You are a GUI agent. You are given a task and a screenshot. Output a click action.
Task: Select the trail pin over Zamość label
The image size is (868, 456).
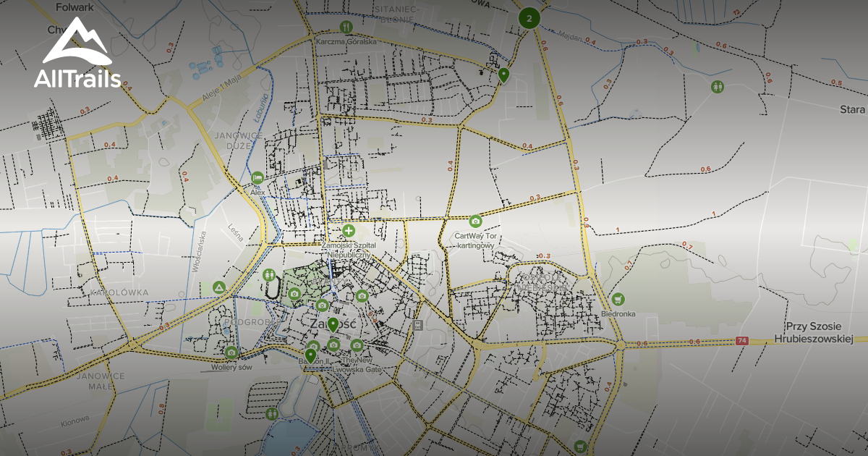(333, 324)
